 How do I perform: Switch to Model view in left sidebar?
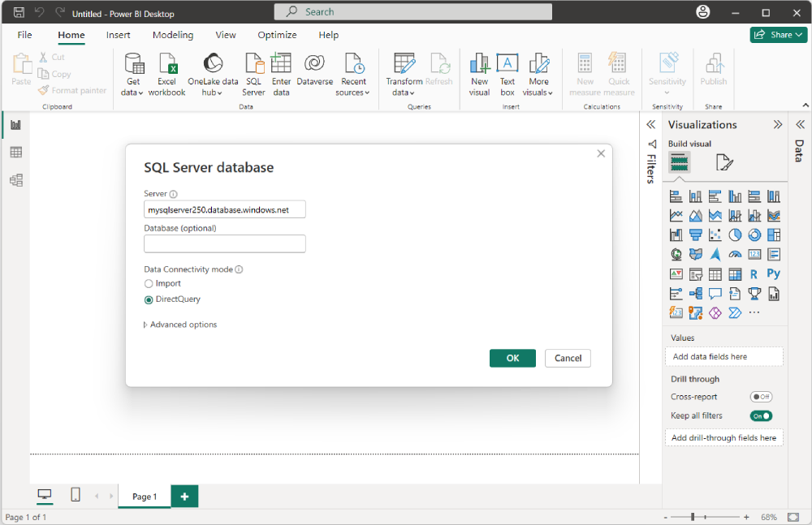click(x=16, y=180)
